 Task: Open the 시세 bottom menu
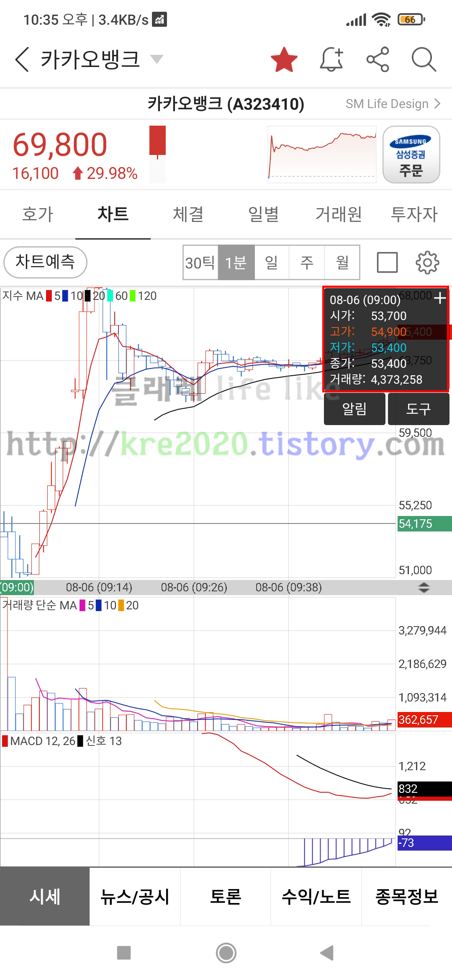tap(45, 897)
